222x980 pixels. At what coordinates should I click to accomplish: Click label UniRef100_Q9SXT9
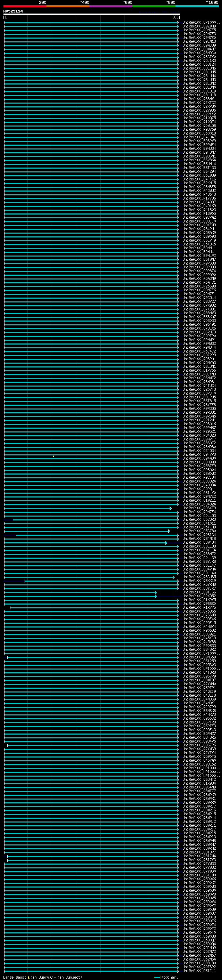(199, 508)
